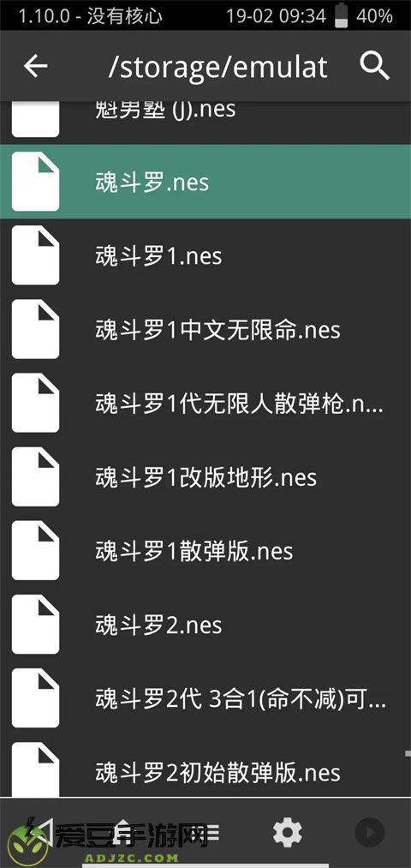Tap the file icon beside 魂斗罗1散弹版.nes
Viewport: 411px width, 868px height.
35,551
